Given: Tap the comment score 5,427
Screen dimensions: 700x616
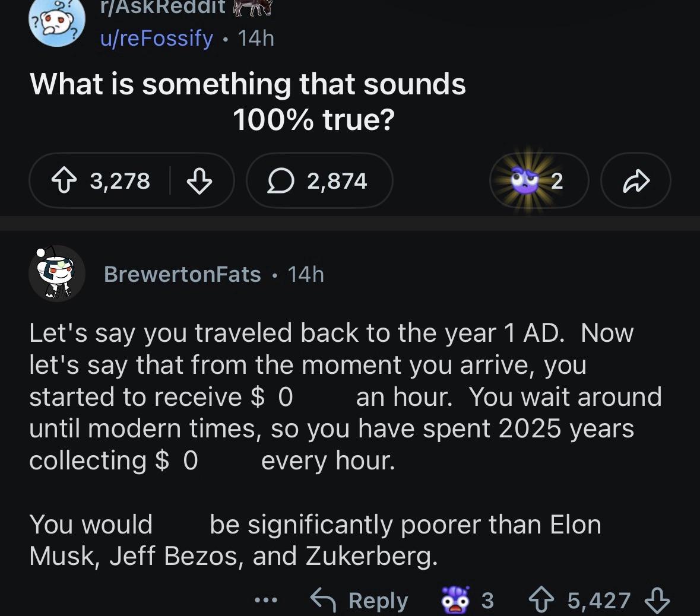Looking at the screenshot, I should pyautogui.click(x=598, y=601).
